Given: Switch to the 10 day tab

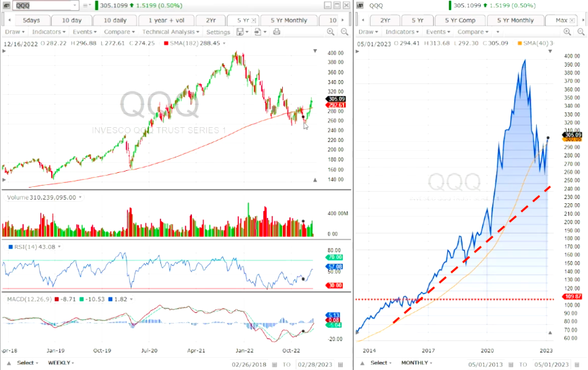Looking at the screenshot, I should pyautogui.click(x=71, y=20).
